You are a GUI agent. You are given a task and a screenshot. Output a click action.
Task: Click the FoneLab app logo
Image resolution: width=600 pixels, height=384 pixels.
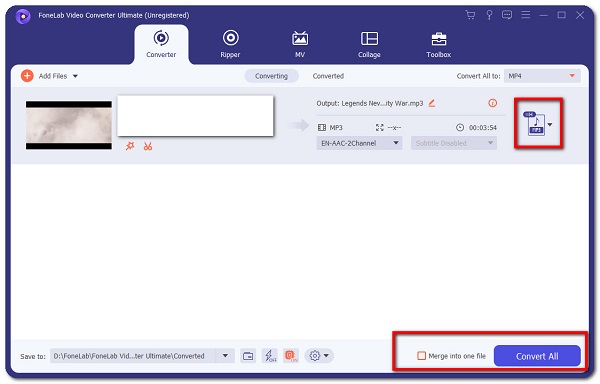coord(23,16)
